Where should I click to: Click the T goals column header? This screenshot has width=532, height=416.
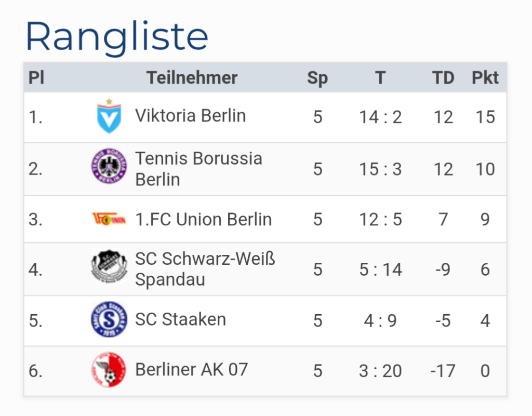[x=380, y=78]
